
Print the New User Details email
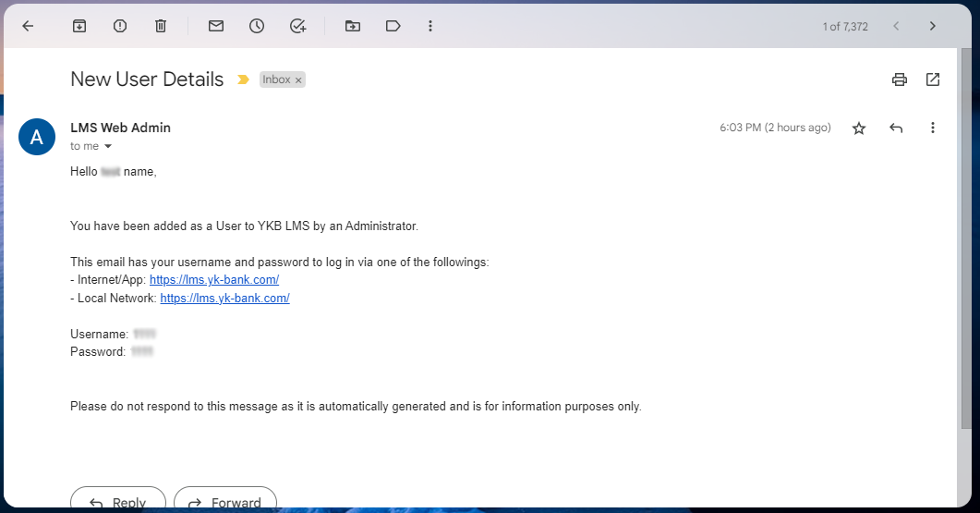900,79
